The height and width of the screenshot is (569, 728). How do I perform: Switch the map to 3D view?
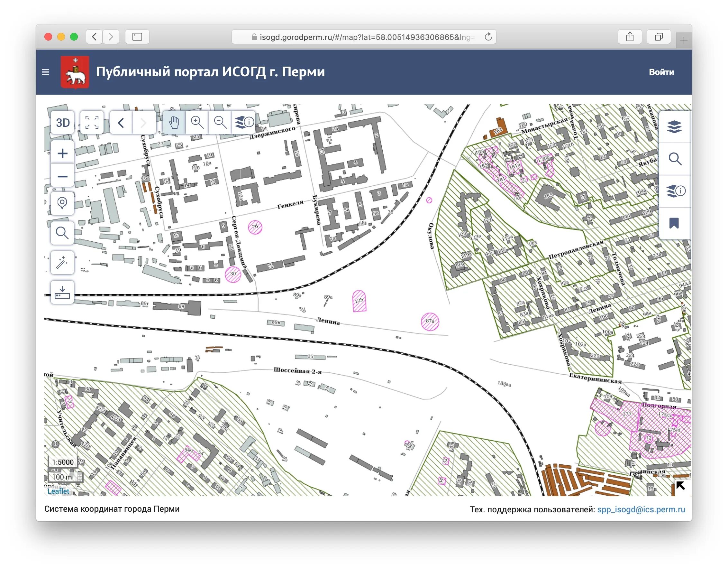[63, 123]
